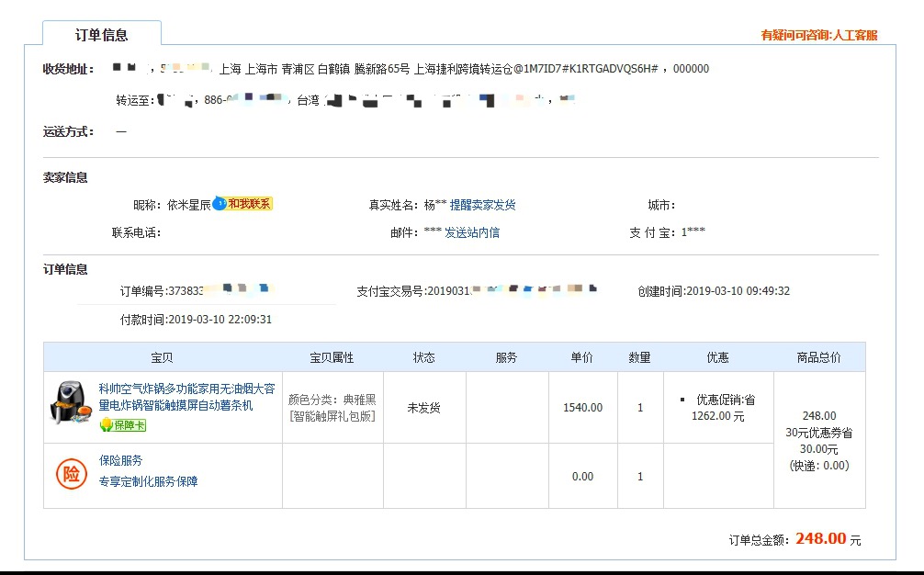Click the insurance row price 0.00

[x=583, y=476]
